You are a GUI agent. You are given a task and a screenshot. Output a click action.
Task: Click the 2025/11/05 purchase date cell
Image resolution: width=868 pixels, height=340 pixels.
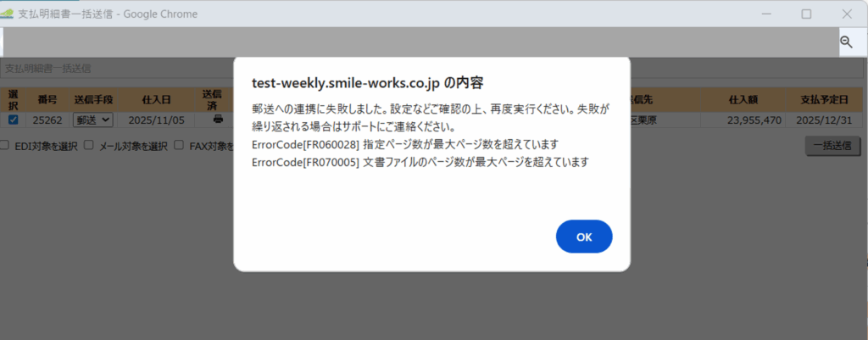click(155, 120)
